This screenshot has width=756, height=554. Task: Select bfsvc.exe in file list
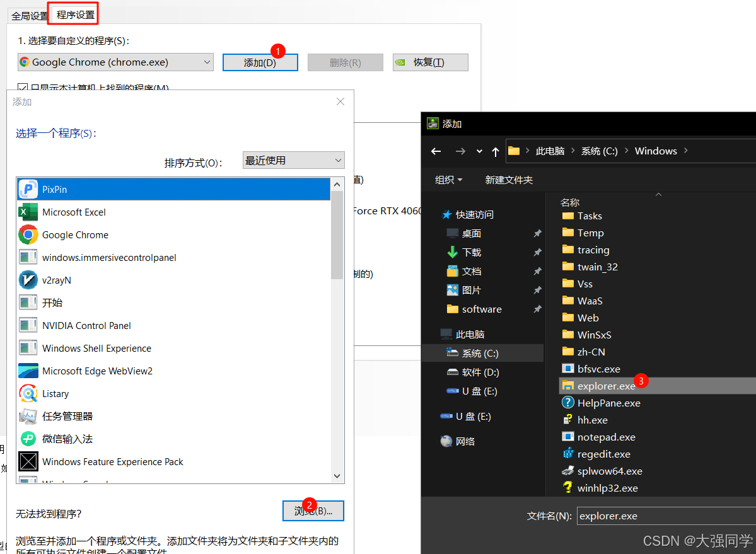pos(599,369)
